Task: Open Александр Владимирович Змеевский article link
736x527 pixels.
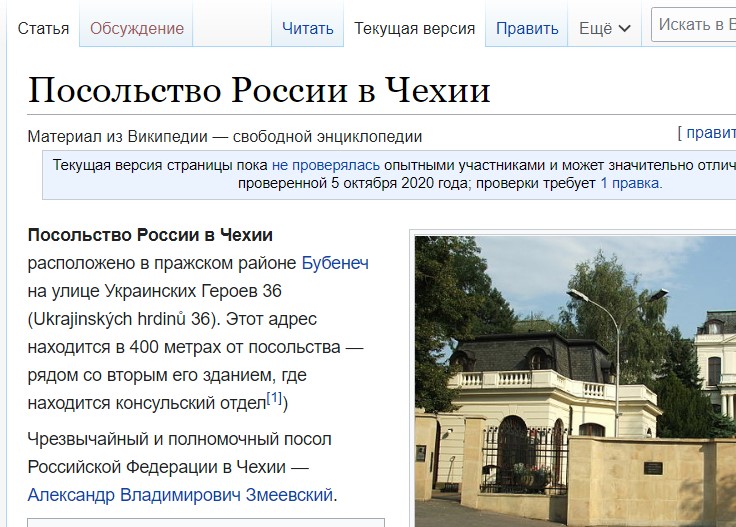Action: click(x=180, y=494)
